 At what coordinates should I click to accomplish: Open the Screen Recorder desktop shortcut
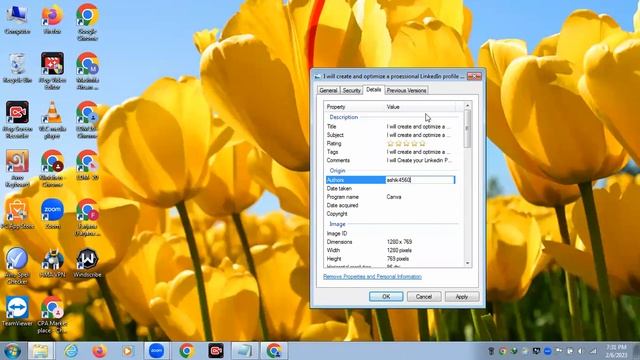click(17, 120)
